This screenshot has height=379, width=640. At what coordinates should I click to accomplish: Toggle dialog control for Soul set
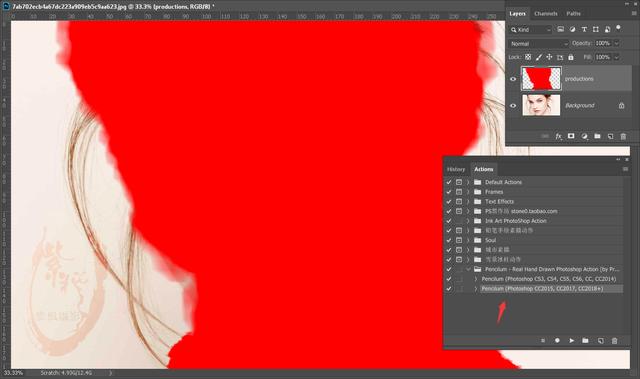coord(459,240)
